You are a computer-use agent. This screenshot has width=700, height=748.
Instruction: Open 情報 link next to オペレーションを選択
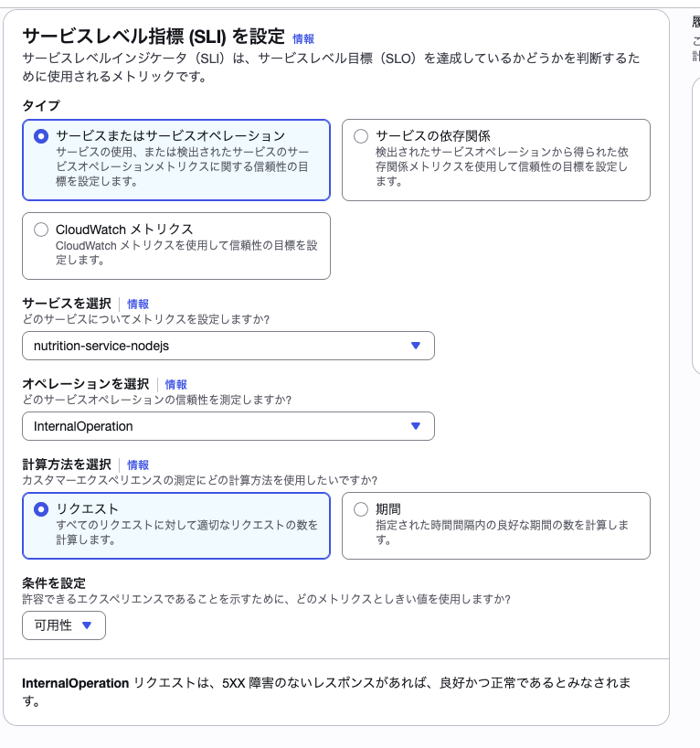pos(175,385)
